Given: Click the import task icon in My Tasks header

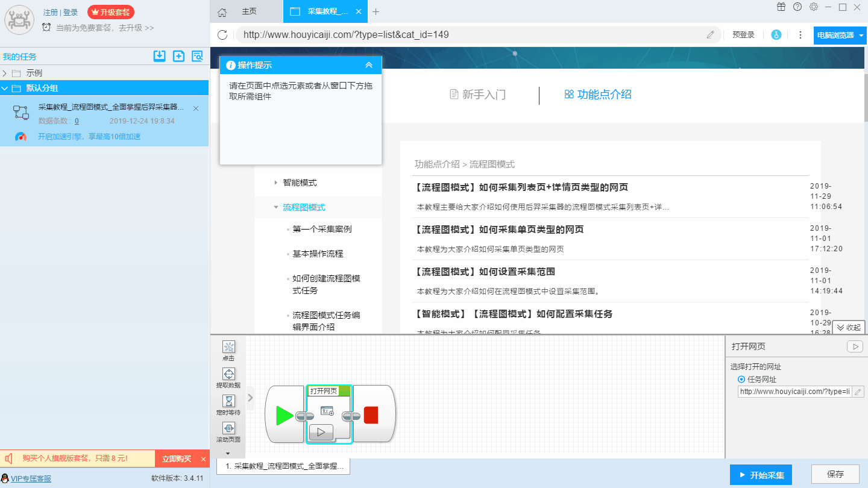Looking at the screenshot, I should click(159, 56).
